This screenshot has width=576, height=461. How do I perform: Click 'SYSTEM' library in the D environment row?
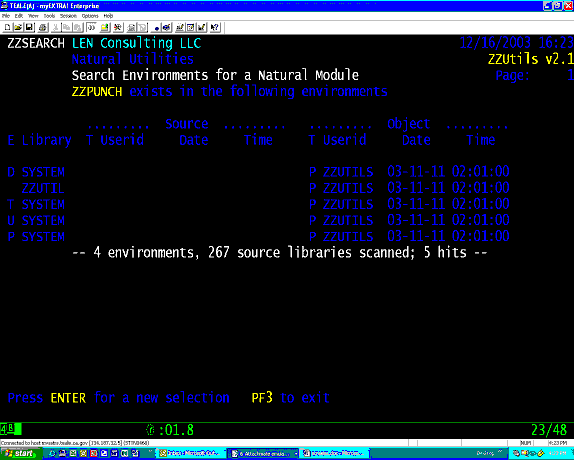click(43, 172)
